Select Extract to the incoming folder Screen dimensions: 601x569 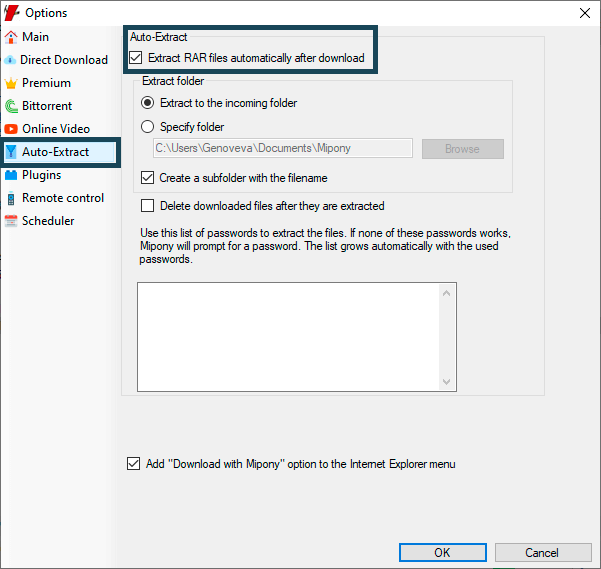pyautogui.click(x=148, y=103)
